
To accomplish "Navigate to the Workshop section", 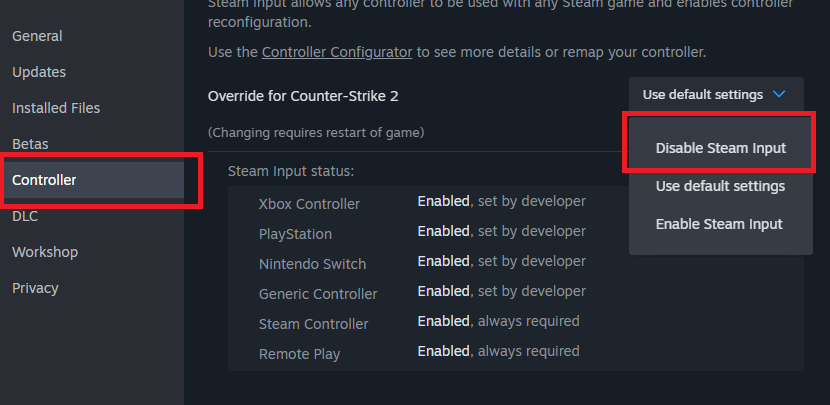I will (x=45, y=252).
